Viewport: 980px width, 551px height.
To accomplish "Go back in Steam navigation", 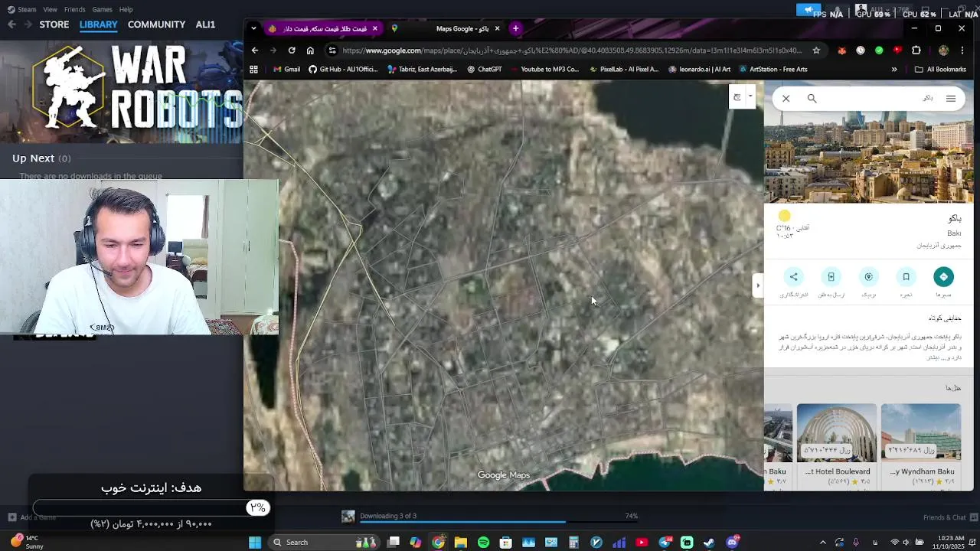I will coord(11,24).
